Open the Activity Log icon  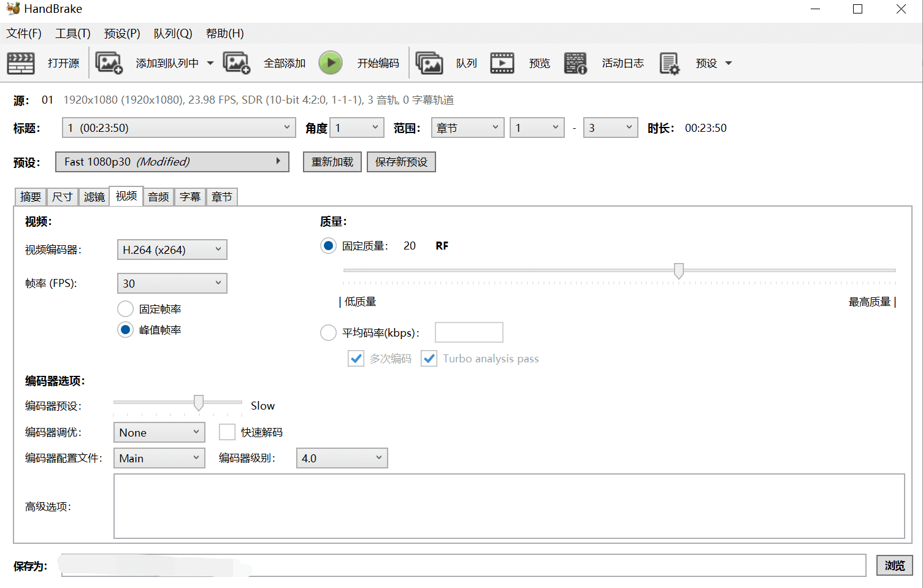point(575,63)
